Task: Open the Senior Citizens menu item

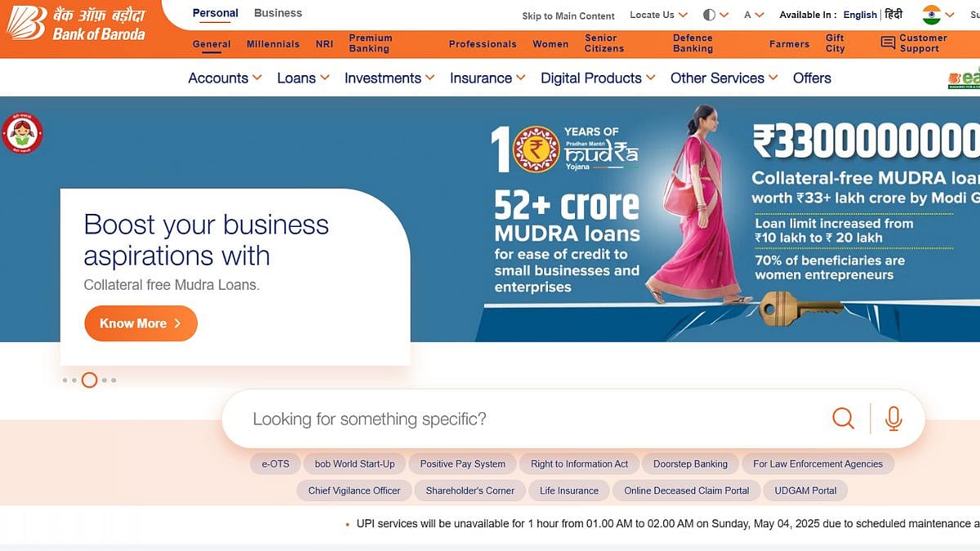Action: (x=604, y=43)
